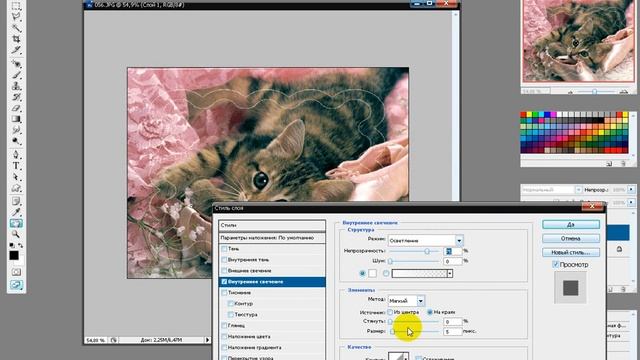Enable the Тень checkbox
Image resolution: width=640 pixels, height=360 pixels.
pyautogui.click(x=224, y=249)
